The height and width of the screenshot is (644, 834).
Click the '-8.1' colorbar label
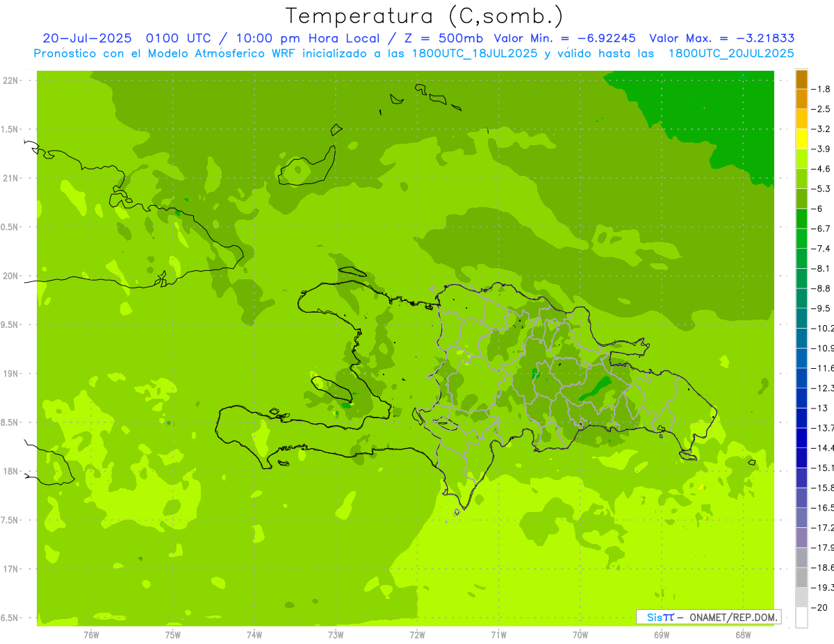(x=821, y=268)
